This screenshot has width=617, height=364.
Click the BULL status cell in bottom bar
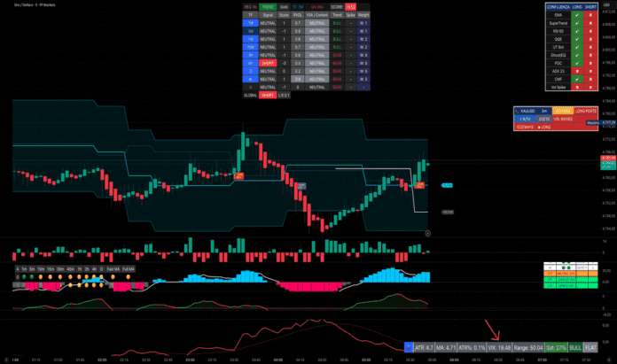pos(574,348)
